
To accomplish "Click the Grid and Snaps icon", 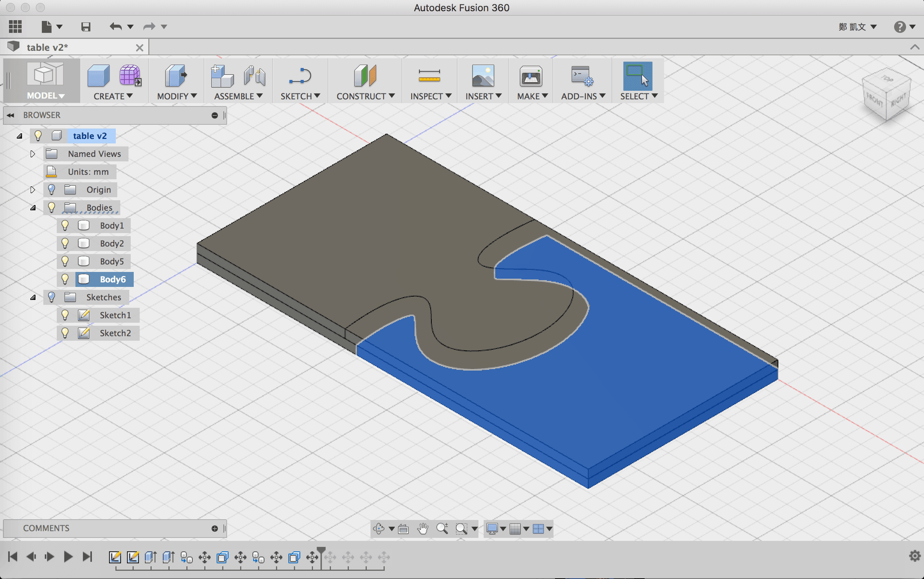I will [515, 529].
